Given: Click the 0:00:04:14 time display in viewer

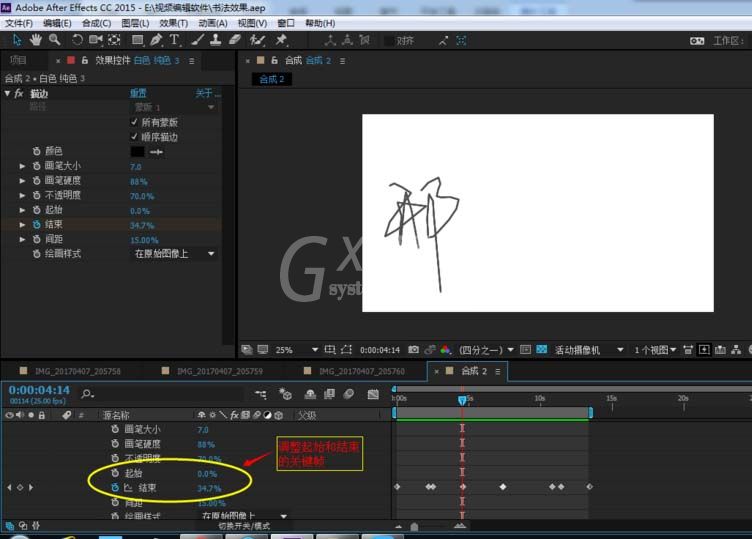Looking at the screenshot, I should tap(379, 350).
